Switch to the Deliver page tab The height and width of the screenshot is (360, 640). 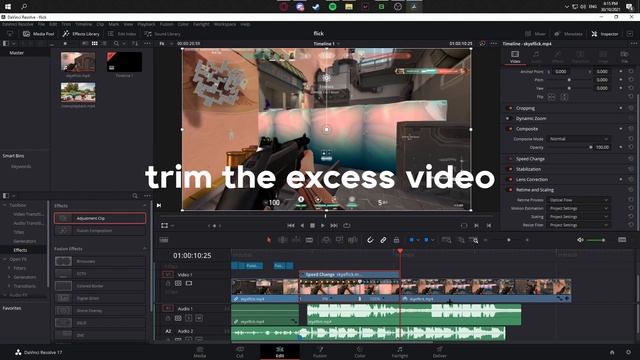439,352
